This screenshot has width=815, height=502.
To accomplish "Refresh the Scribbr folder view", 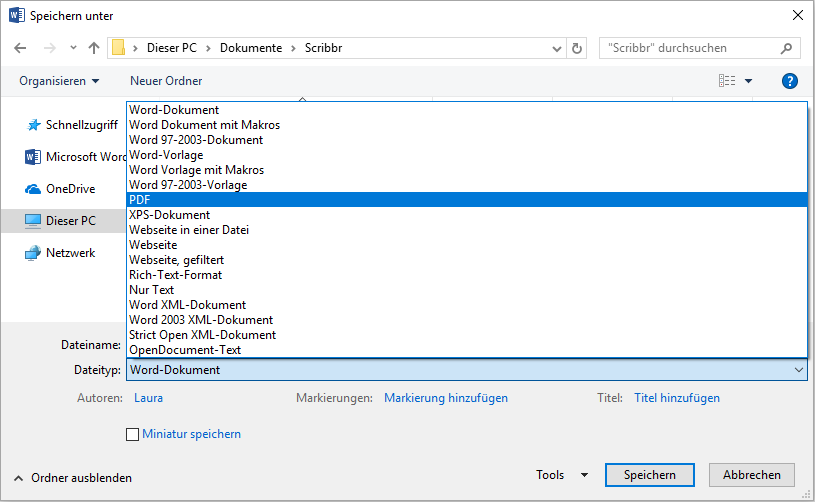I will tap(576, 48).
